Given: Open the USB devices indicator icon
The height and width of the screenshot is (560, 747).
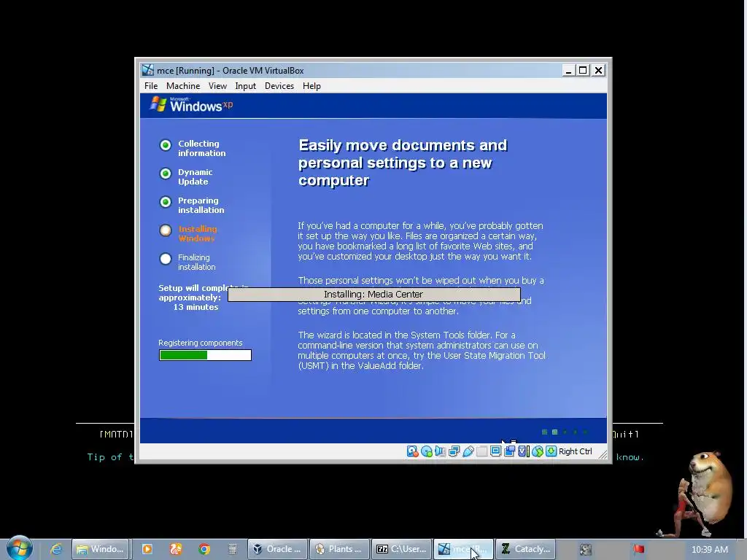Looking at the screenshot, I should tap(468, 451).
